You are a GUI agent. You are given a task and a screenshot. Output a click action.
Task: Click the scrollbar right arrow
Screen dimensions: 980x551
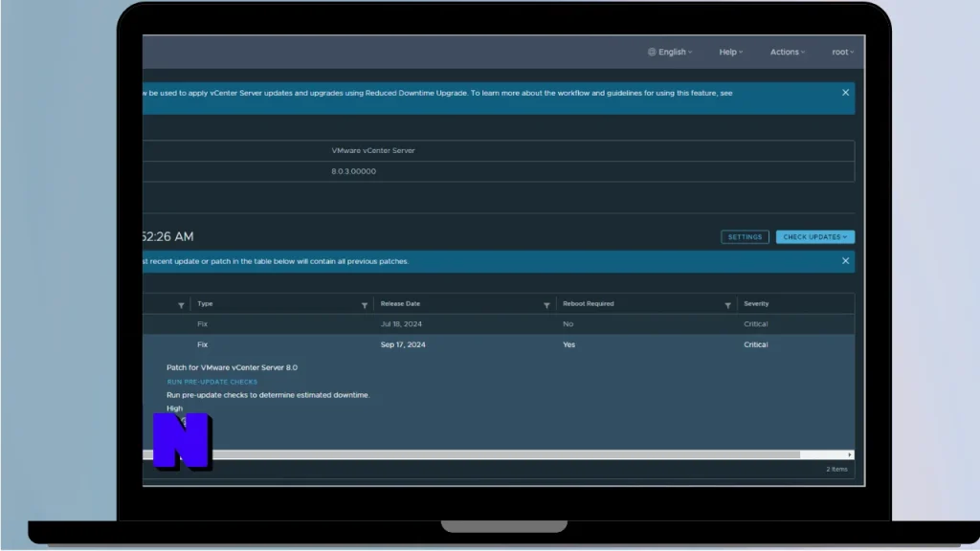click(850, 454)
